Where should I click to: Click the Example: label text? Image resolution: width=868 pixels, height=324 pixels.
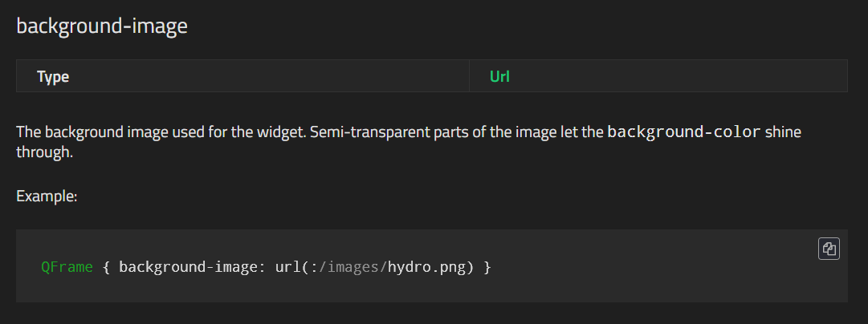47,196
